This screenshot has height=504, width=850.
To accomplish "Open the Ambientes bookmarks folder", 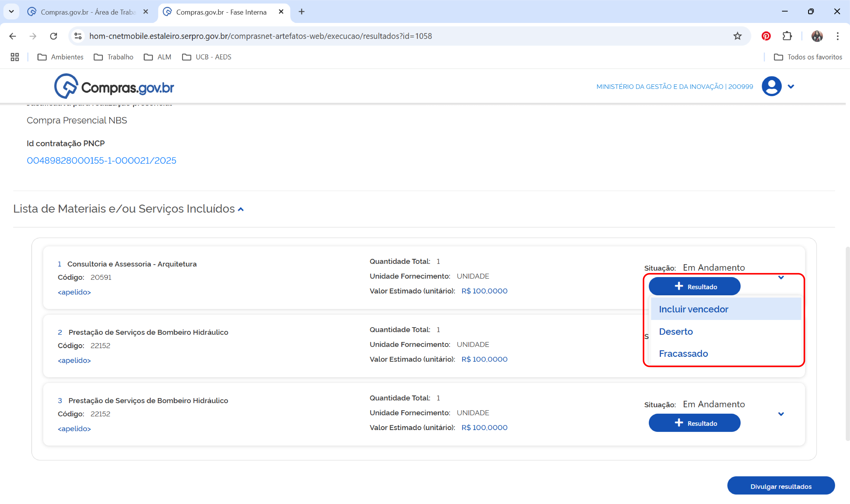I will click(60, 57).
